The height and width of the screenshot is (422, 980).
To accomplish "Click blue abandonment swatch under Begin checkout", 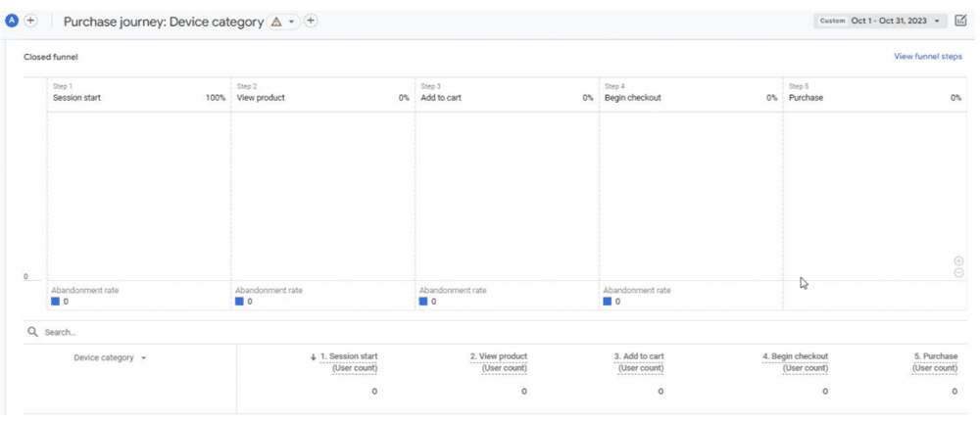I will (608, 302).
